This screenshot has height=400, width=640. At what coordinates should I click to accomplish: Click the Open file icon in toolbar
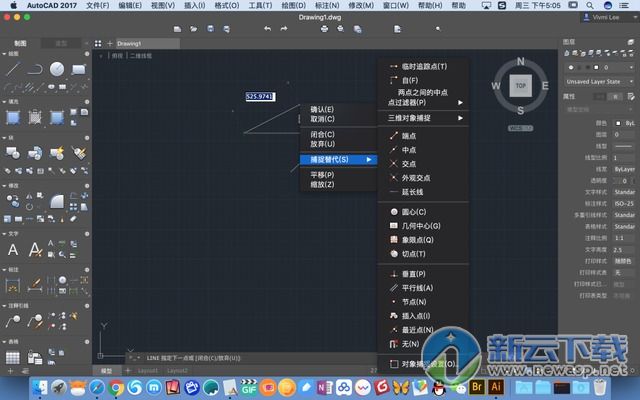[x=193, y=29]
